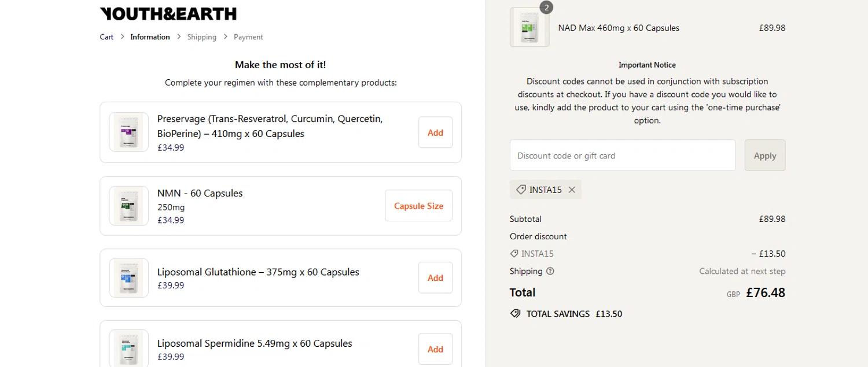
Task: Click the Preservage product image
Action: pyautogui.click(x=129, y=132)
